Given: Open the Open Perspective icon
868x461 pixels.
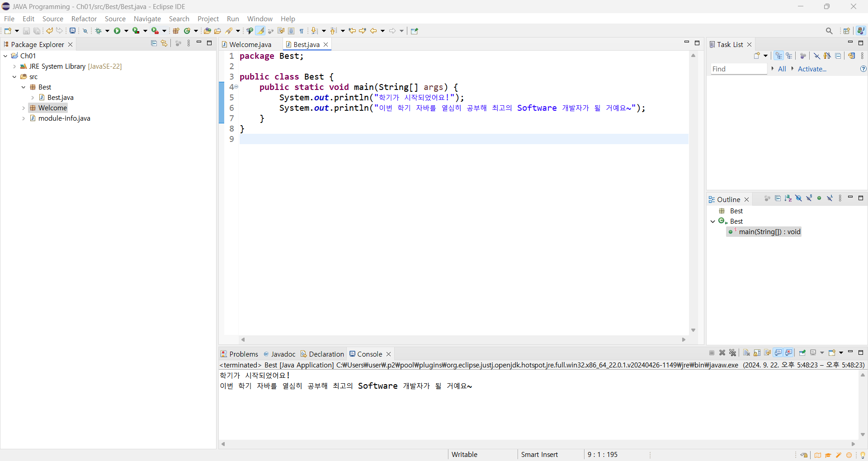Looking at the screenshot, I should [x=847, y=31].
